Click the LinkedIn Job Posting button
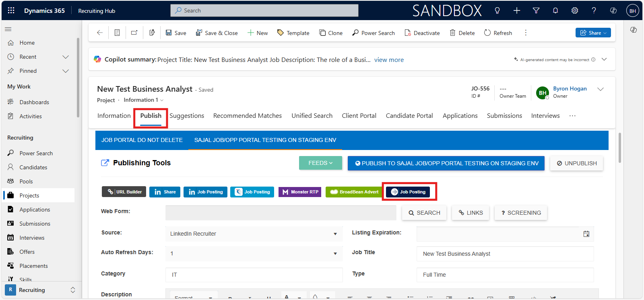This screenshot has width=644, height=300. click(206, 192)
